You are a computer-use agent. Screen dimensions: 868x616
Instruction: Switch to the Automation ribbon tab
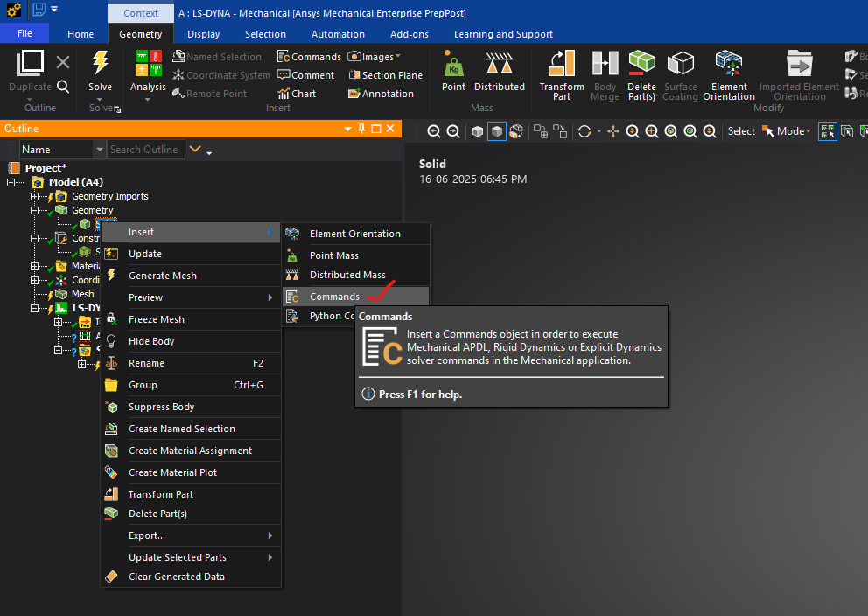pyautogui.click(x=338, y=34)
